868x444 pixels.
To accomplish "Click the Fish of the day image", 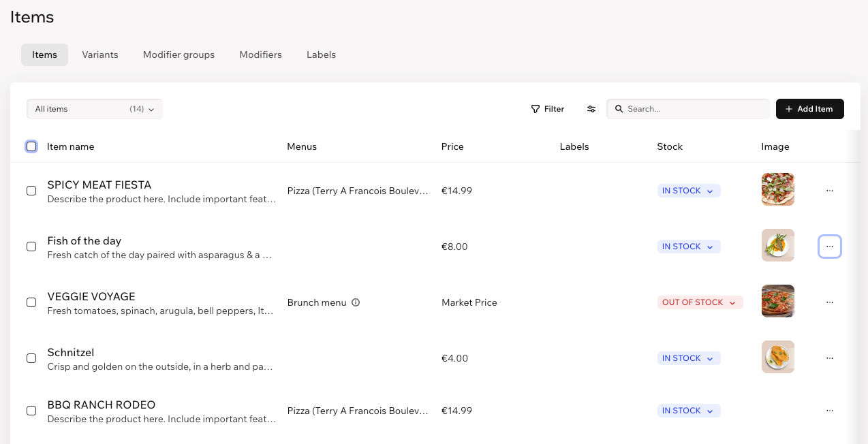I will (x=778, y=245).
